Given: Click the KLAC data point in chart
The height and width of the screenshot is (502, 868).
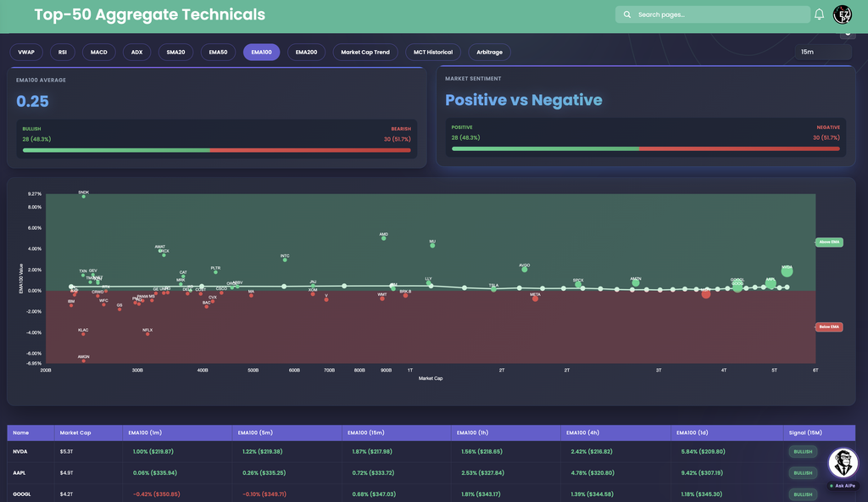Looking at the screenshot, I should (83, 334).
